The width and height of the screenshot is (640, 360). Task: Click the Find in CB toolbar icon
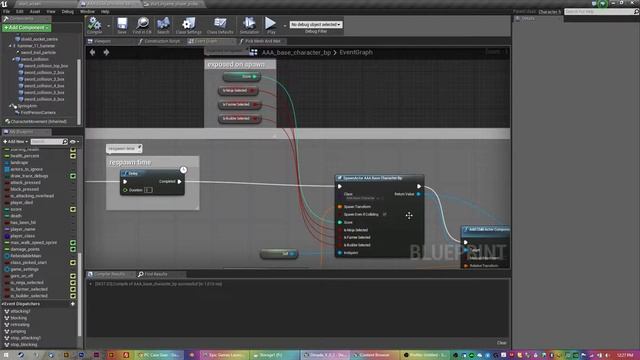[142, 25]
